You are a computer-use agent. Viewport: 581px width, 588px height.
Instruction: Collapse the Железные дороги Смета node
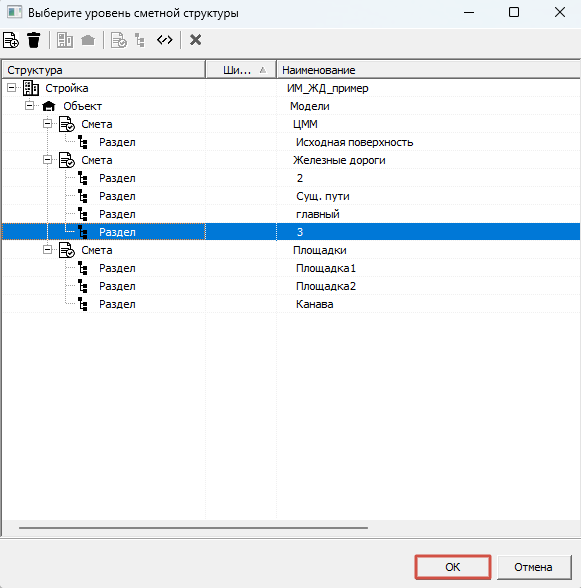(x=47, y=160)
